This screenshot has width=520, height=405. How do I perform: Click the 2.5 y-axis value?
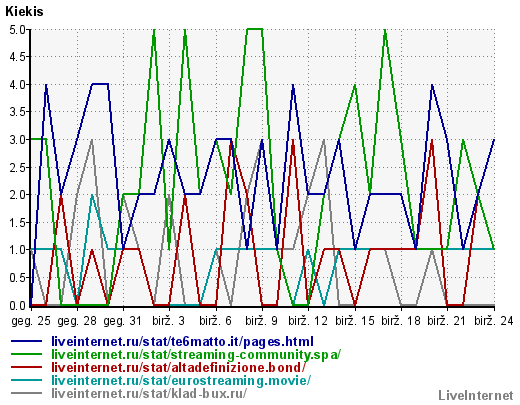[17, 167]
